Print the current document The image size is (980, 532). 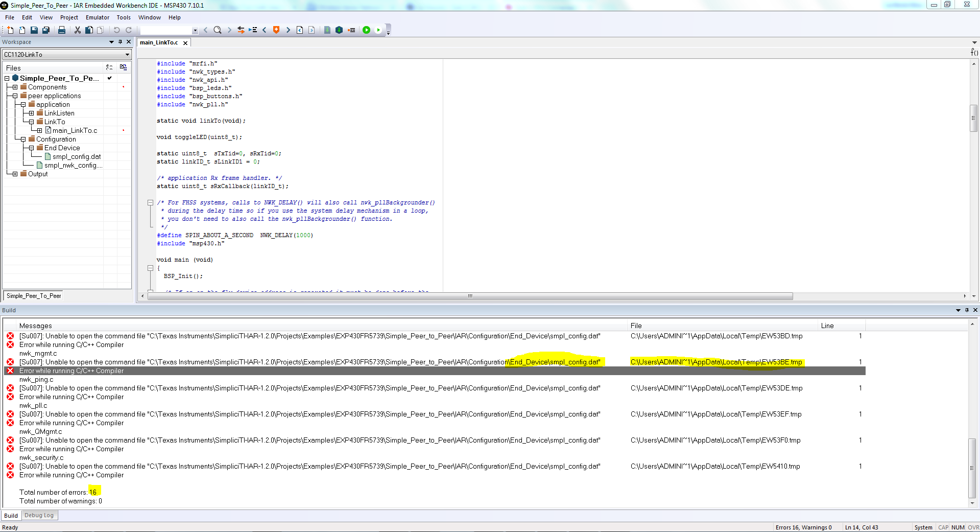click(x=62, y=30)
